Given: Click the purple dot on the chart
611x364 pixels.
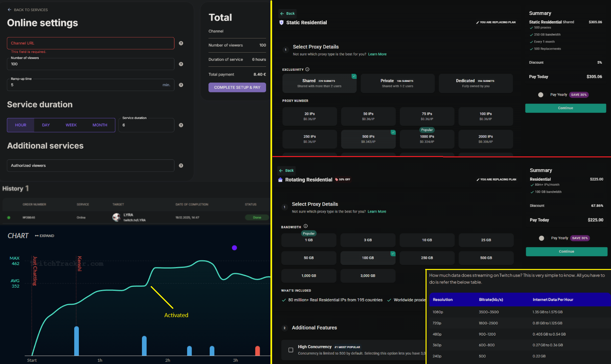Looking at the screenshot, I should [234, 248].
